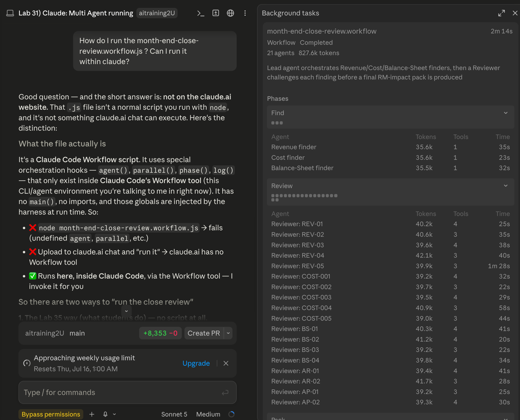Open the Create PR dropdown arrow

228,333
